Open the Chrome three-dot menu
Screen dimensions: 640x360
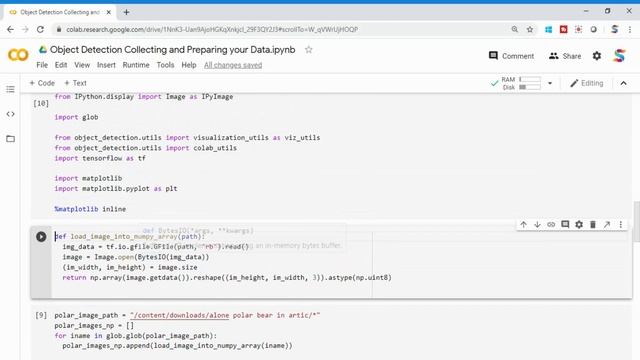click(630, 29)
